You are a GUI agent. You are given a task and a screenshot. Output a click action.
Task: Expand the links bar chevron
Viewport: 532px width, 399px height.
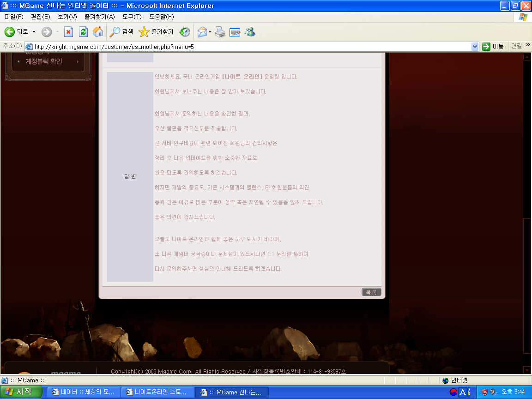tap(528, 45)
